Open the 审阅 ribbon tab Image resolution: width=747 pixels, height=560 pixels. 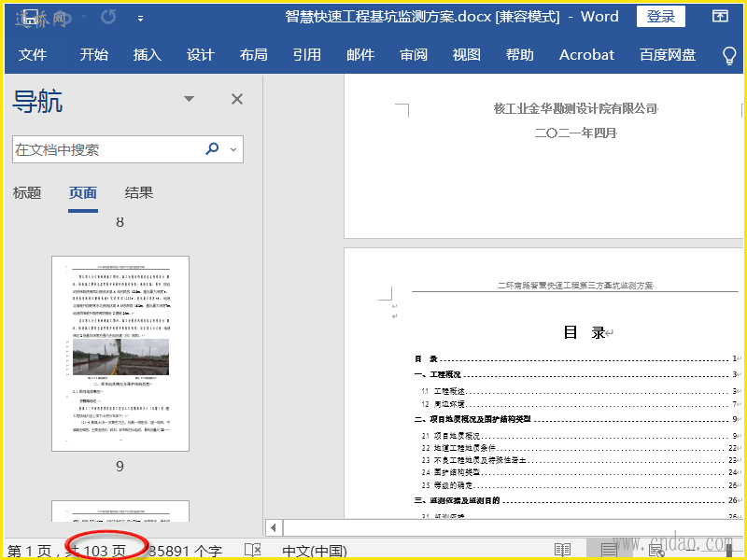point(414,55)
